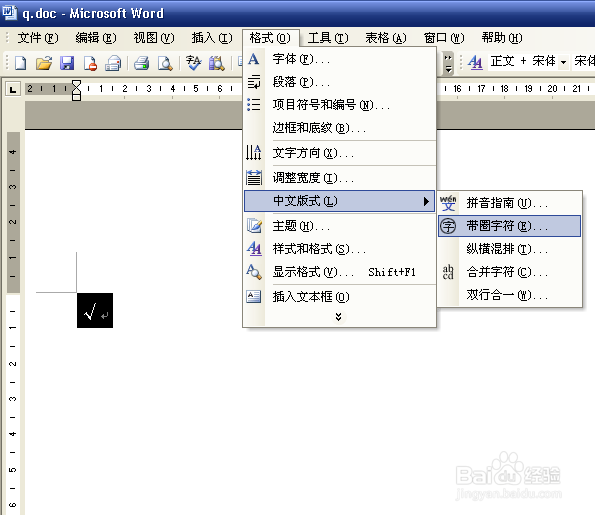Choose 调整宽度(I)... menu entry
This screenshot has width=595, height=515.
[339, 178]
